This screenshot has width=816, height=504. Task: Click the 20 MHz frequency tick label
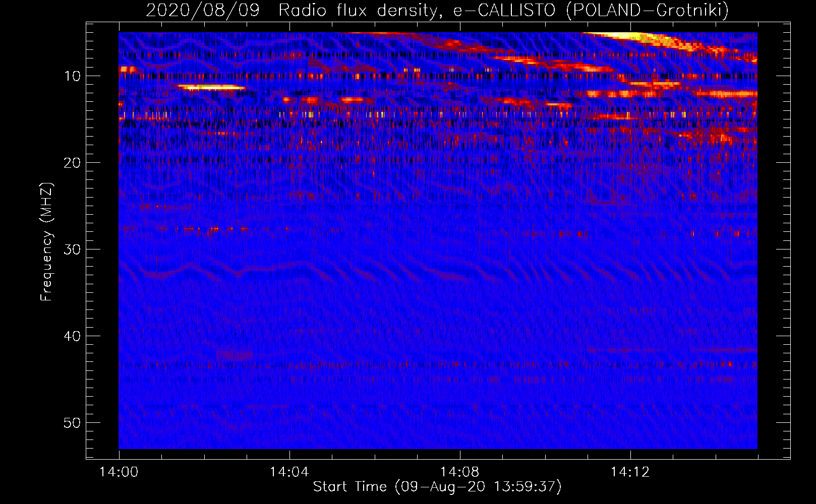[x=73, y=163]
